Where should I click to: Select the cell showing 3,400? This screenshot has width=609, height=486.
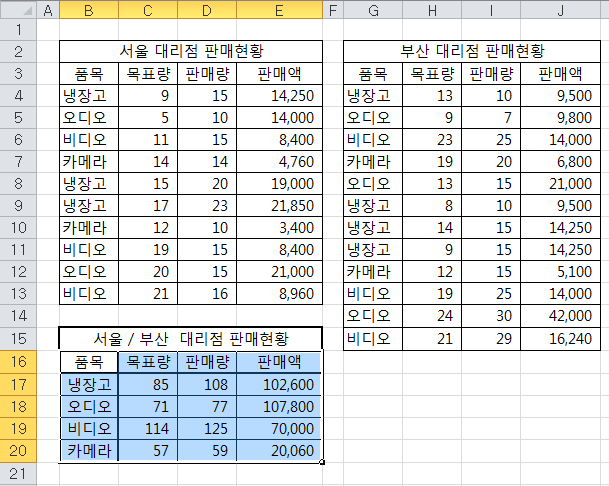tap(280, 228)
